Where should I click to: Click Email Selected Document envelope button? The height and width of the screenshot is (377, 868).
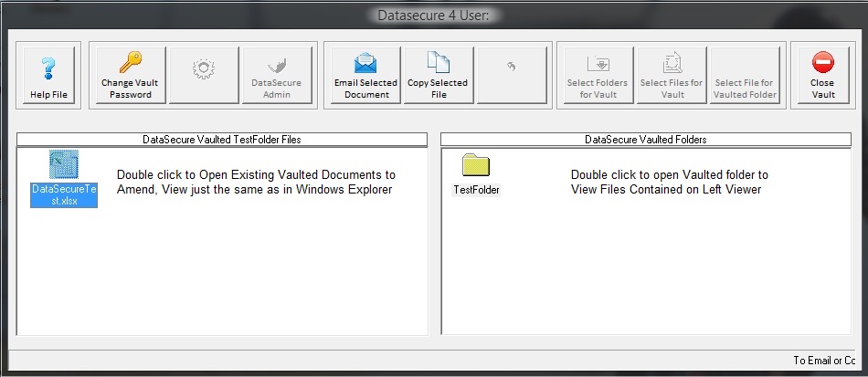point(365,76)
